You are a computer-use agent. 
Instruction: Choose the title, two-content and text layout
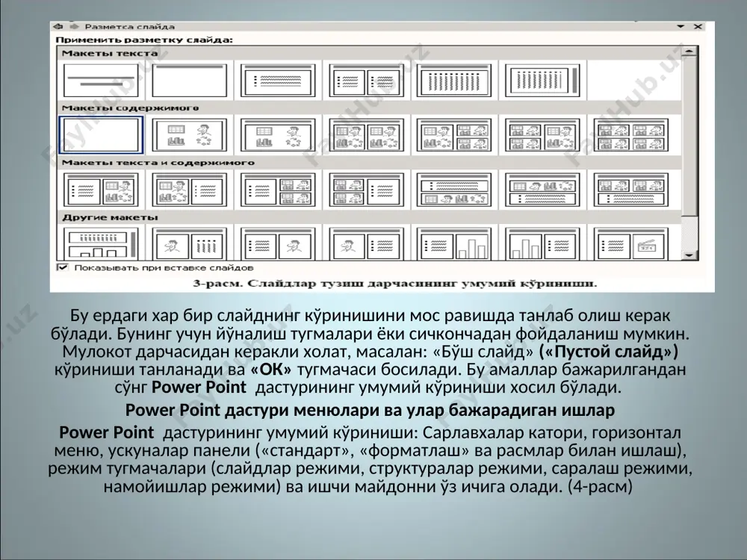click(x=366, y=190)
